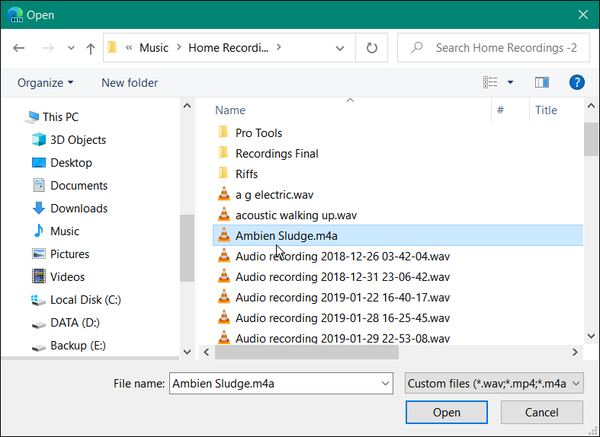This screenshot has height=437, width=600.
Task: Click folder icon of Pro Tools
Action: (223, 132)
